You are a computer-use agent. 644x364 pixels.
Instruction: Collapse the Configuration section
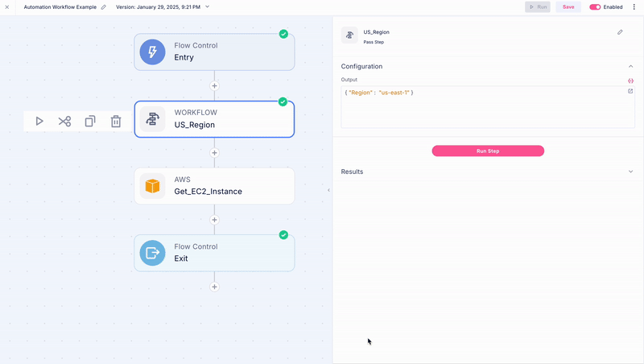tap(630, 66)
